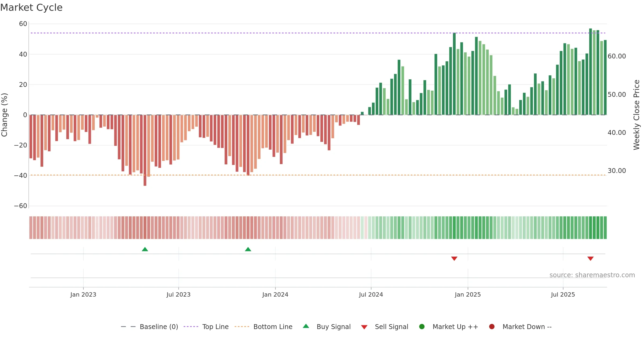Click the red sell signal before Jan 2025

click(x=454, y=258)
